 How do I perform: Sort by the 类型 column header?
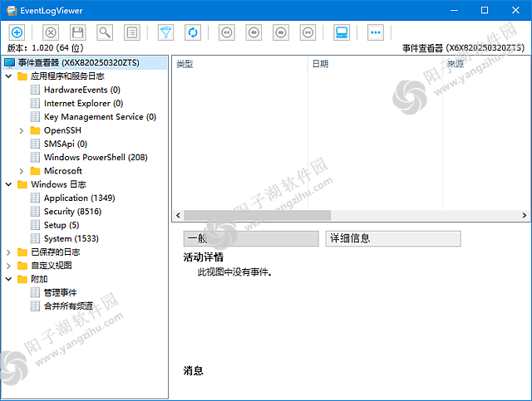point(240,64)
